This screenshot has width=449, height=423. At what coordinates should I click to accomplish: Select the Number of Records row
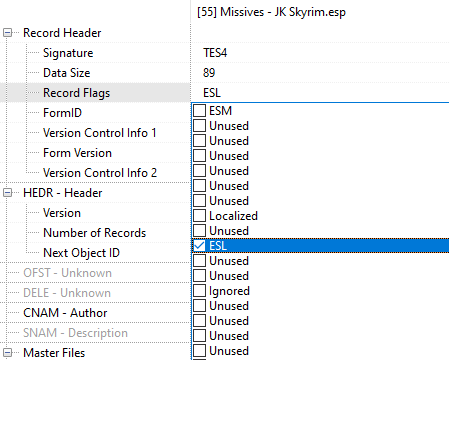(95, 233)
